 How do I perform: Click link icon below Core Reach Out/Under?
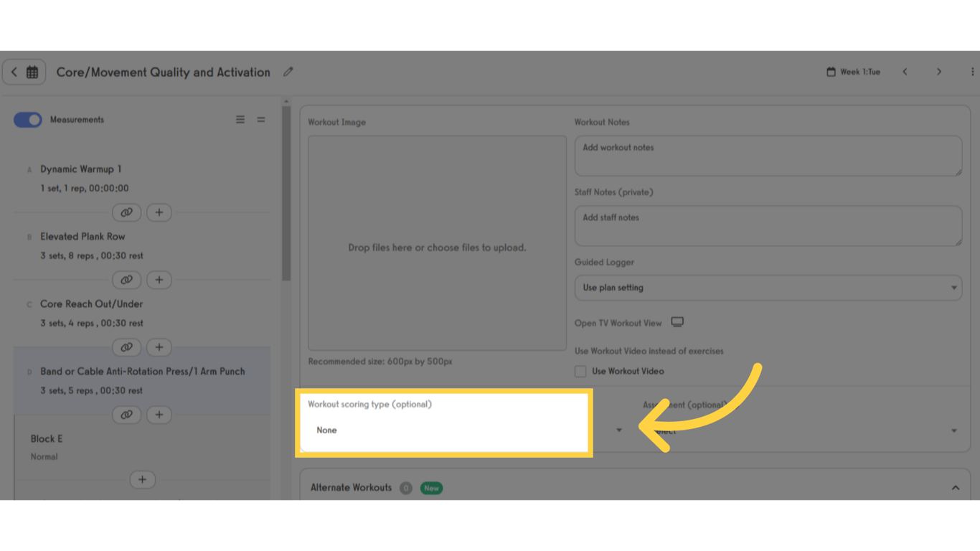click(x=126, y=347)
